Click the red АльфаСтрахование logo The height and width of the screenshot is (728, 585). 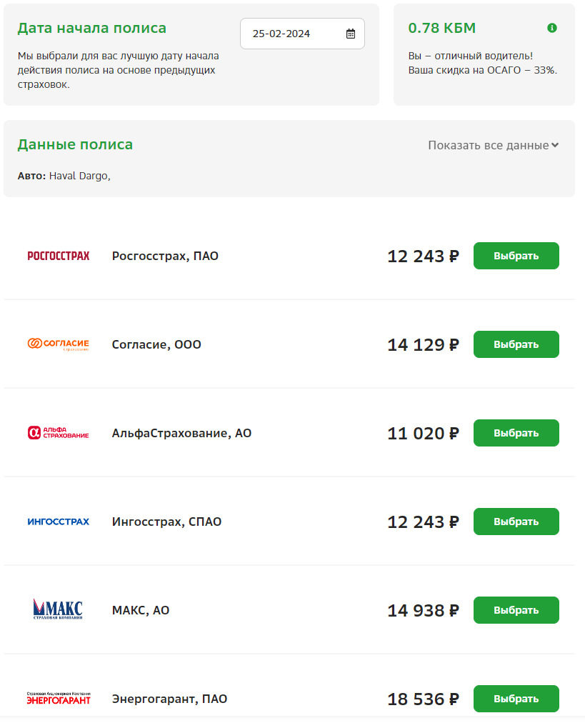point(59,433)
